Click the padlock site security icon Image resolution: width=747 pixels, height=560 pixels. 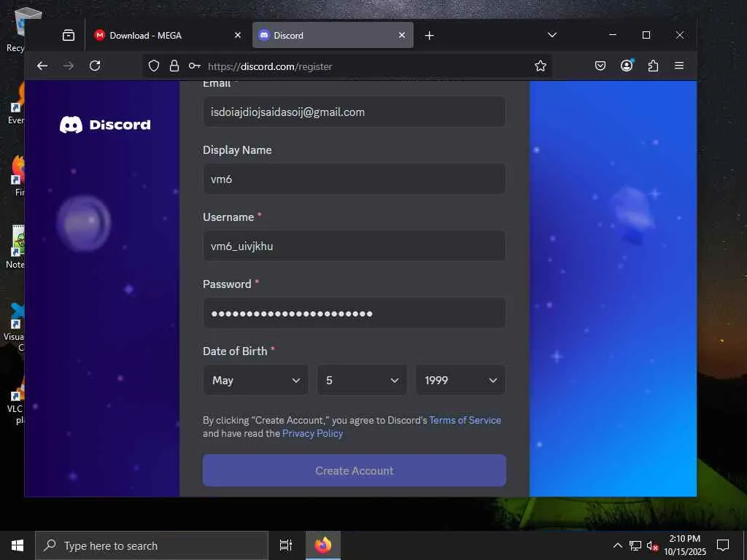pyautogui.click(x=174, y=66)
